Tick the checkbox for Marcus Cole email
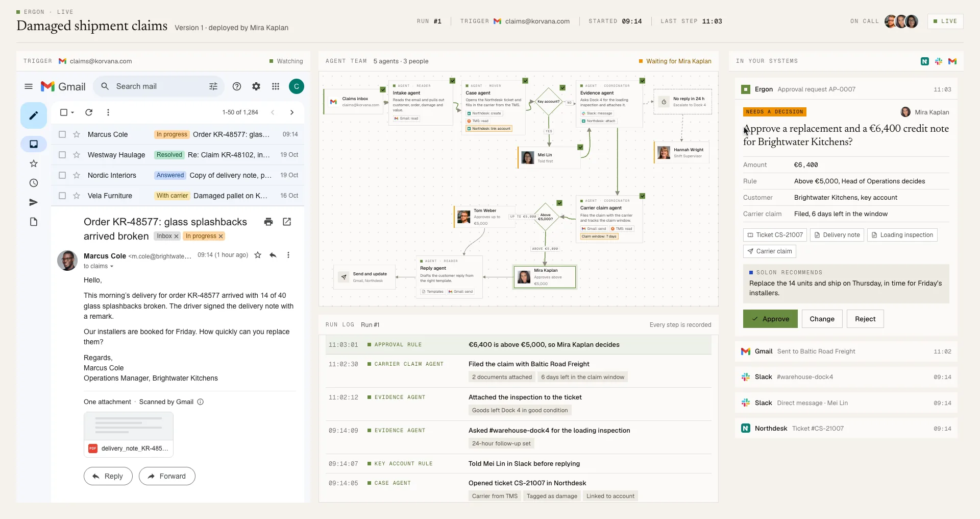The image size is (980, 519). [x=62, y=134]
